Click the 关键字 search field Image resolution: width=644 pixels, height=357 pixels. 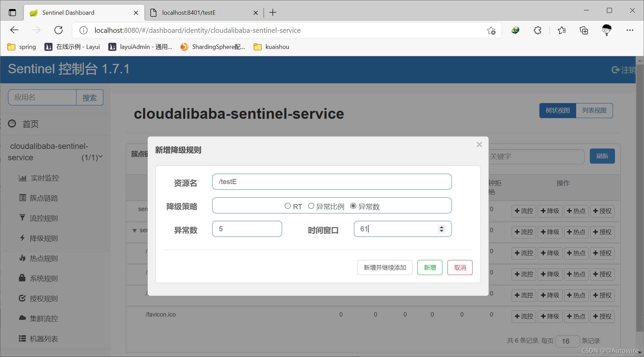(x=536, y=157)
